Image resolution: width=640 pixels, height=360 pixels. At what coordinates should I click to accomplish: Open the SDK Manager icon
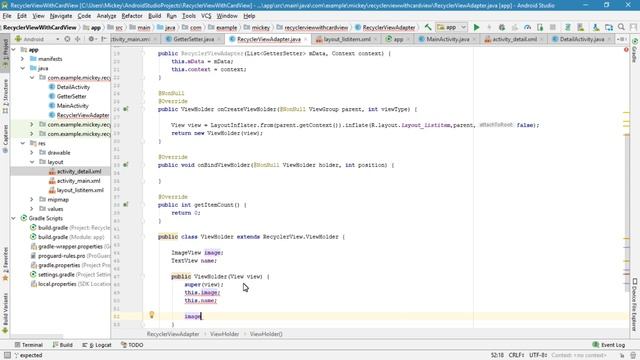(596, 27)
